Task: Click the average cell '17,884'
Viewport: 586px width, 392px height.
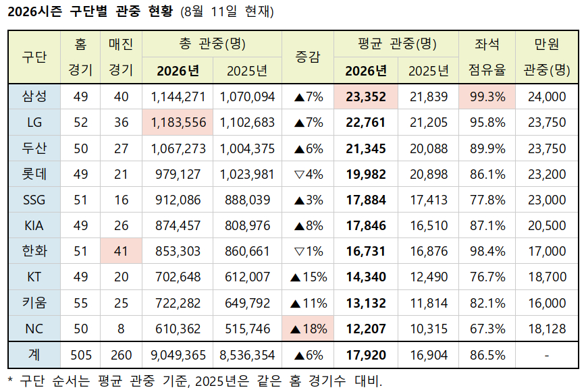Action: (366, 200)
